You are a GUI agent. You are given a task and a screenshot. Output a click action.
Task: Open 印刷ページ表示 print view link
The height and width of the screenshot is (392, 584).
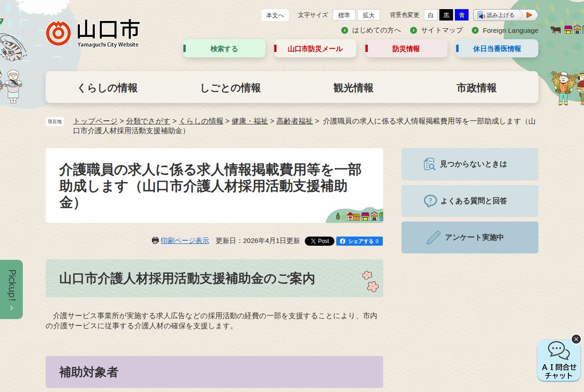click(185, 241)
